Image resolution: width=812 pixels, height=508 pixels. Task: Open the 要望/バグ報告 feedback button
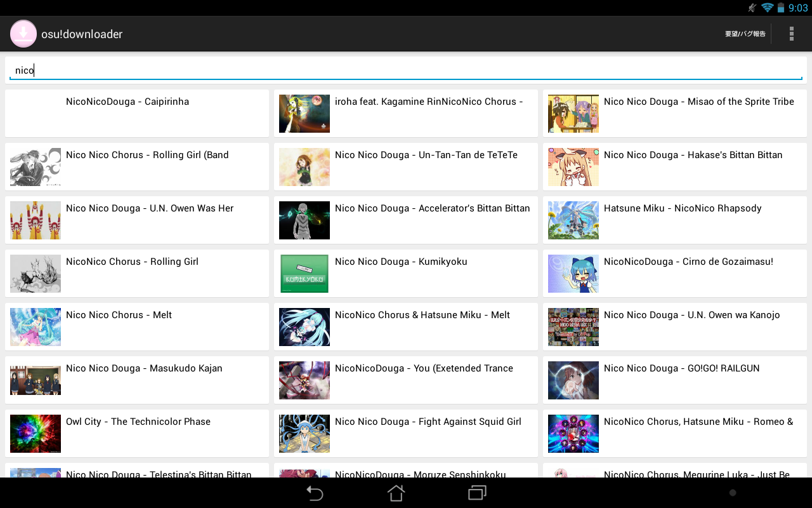[x=745, y=34]
